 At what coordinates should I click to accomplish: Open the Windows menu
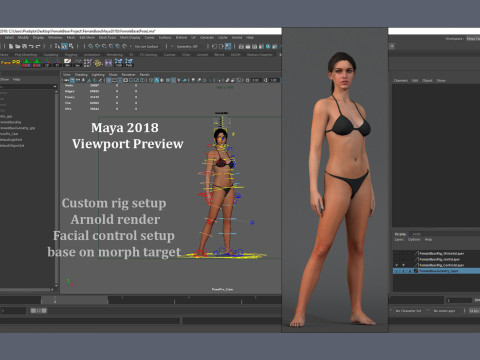tap(55, 38)
